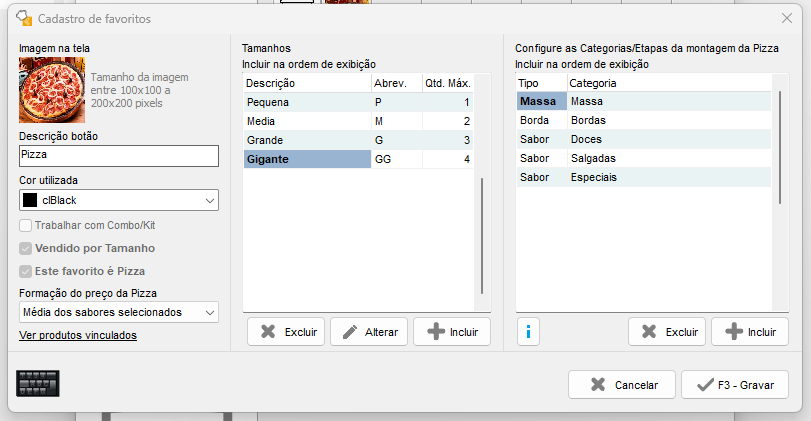Click the black color swatch
811x421 pixels.
coord(30,201)
